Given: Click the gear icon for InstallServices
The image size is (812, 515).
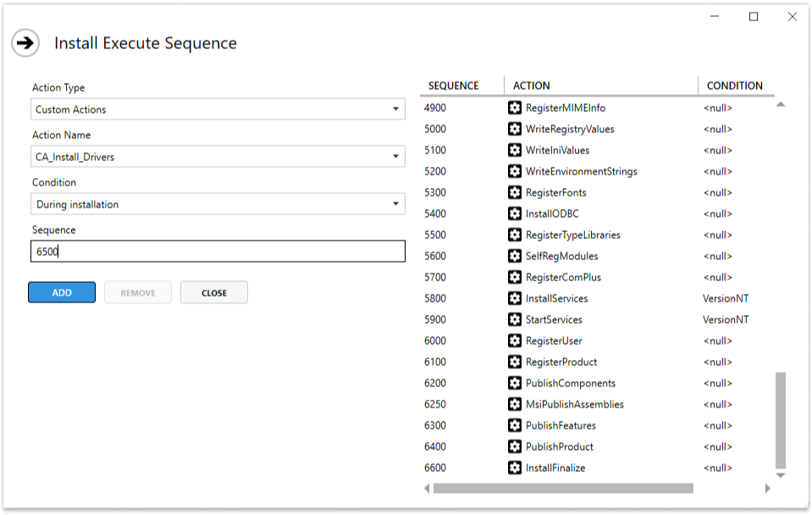Looking at the screenshot, I should click(514, 298).
